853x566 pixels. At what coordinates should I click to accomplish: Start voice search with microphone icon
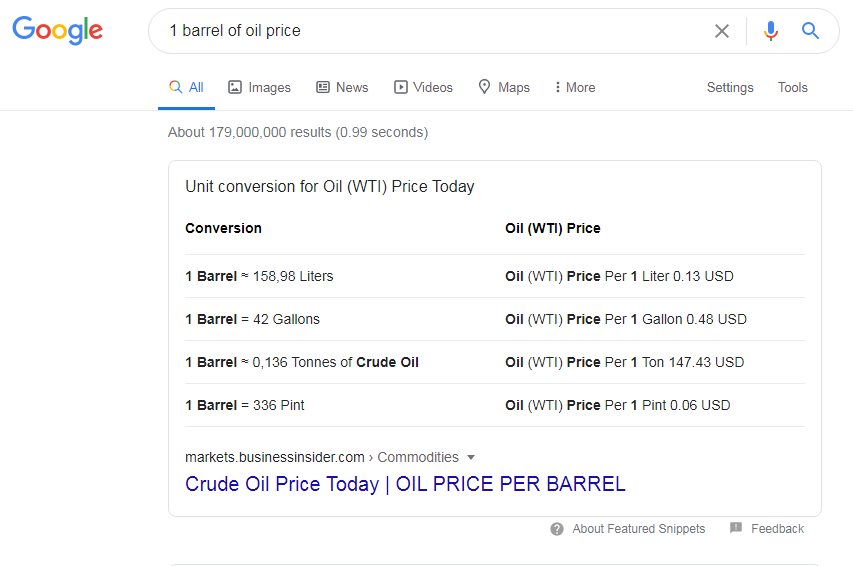(770, 31)
